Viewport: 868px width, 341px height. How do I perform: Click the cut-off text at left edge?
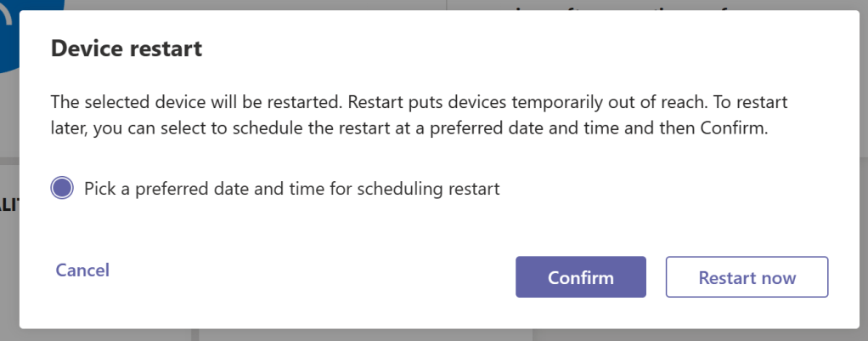8,207
